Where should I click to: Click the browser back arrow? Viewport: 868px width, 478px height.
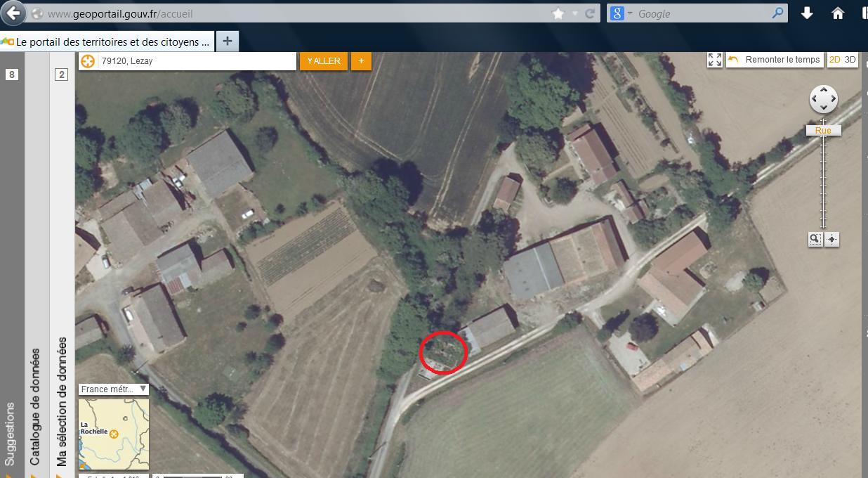(x=13, y=13)
